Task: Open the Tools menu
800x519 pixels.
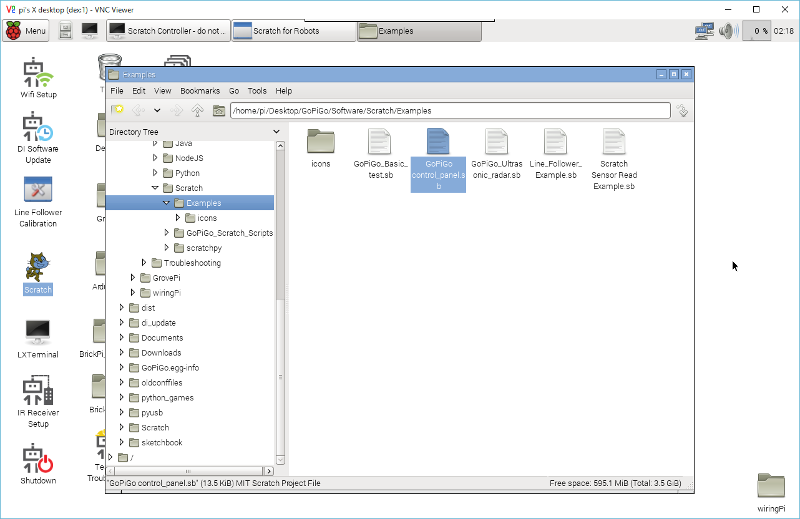Action: 257,91
